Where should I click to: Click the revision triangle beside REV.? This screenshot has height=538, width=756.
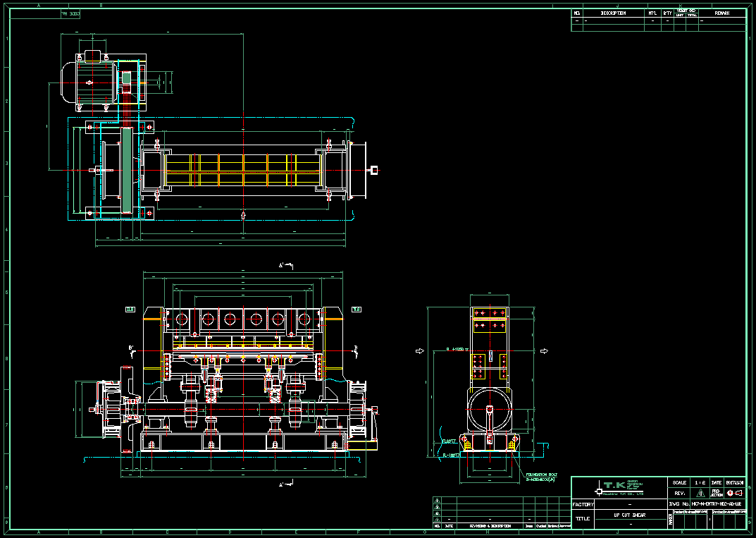[x=699, y=493]
